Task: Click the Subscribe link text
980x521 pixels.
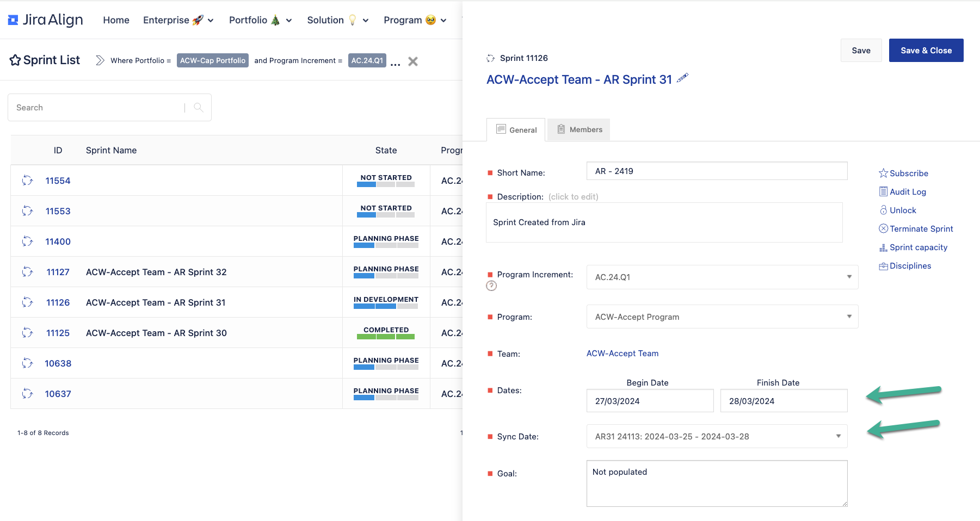Action: coord(909,173)
